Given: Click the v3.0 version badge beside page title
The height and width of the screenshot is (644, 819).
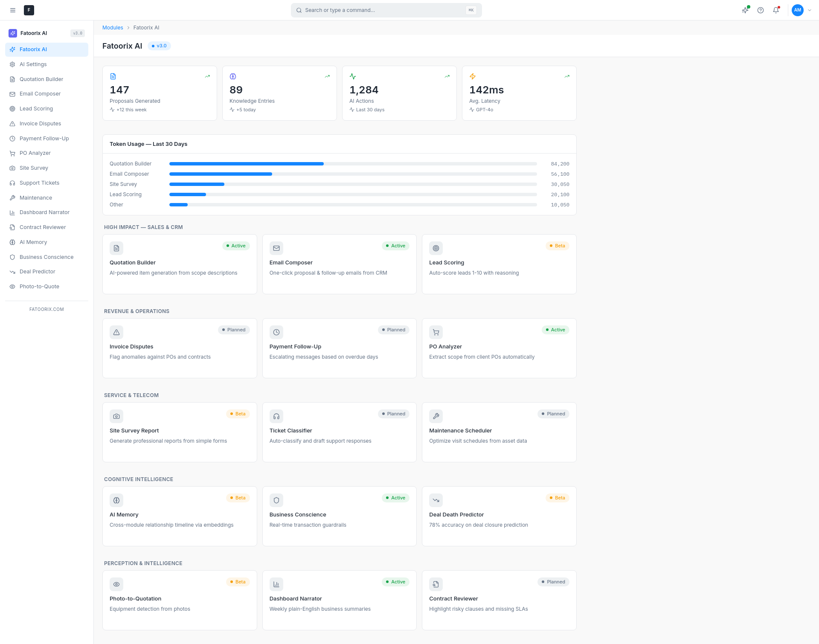Looking at the screenshot, I should coord(160,46).
